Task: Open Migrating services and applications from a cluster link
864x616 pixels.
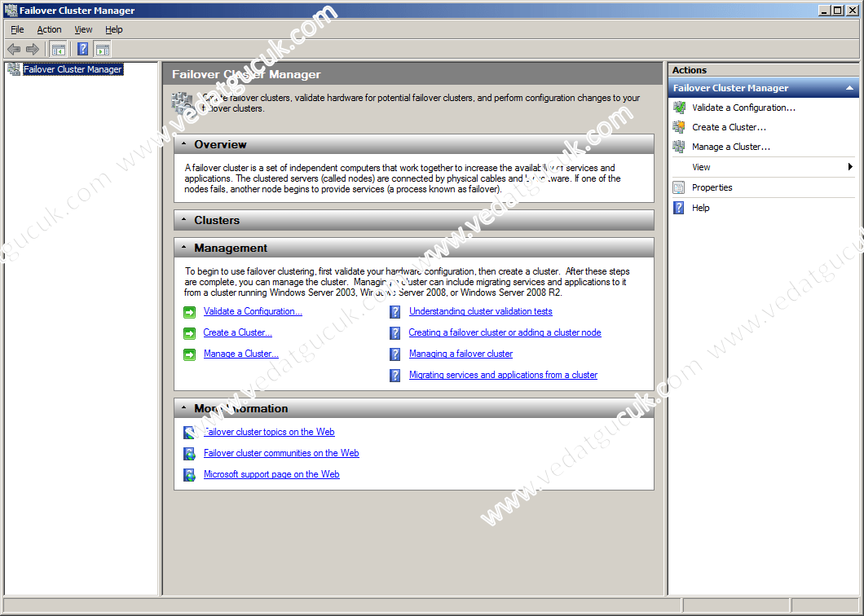Action: 503,375
